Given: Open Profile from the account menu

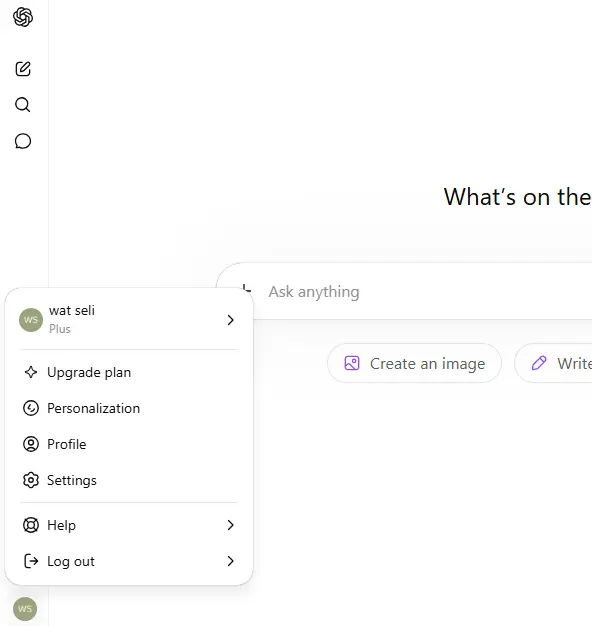Looking at the screenshot, I should [129, 444].
